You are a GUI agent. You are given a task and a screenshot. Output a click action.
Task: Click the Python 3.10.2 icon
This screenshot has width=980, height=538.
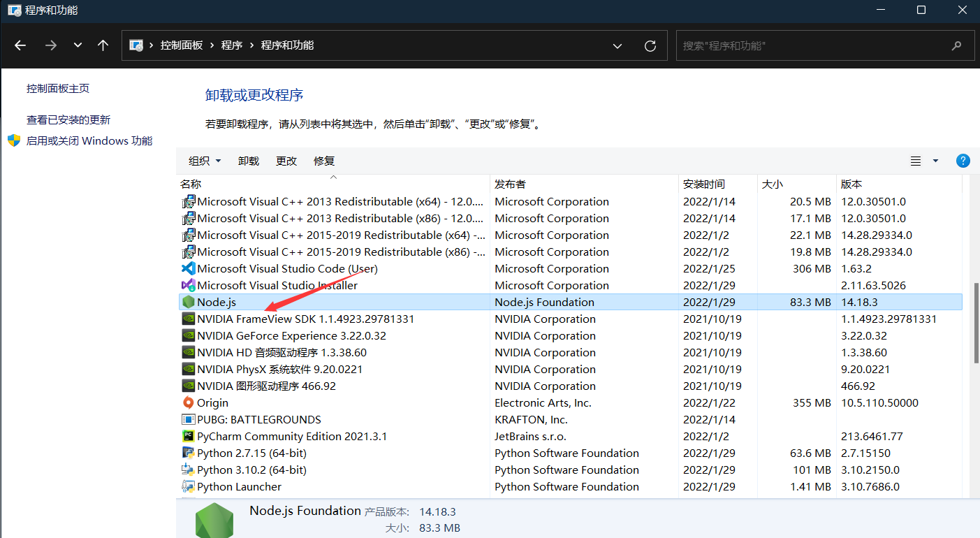click(x=189, y=470)
